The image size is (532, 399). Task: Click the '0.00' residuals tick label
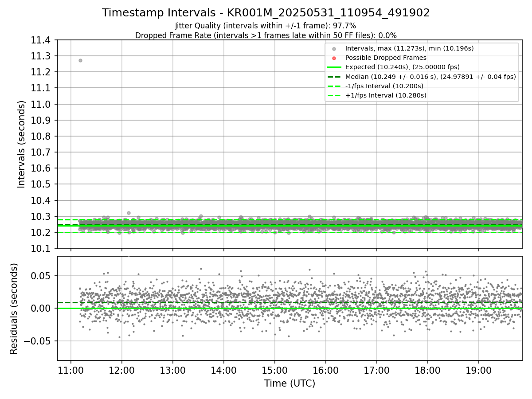(40, 308)
